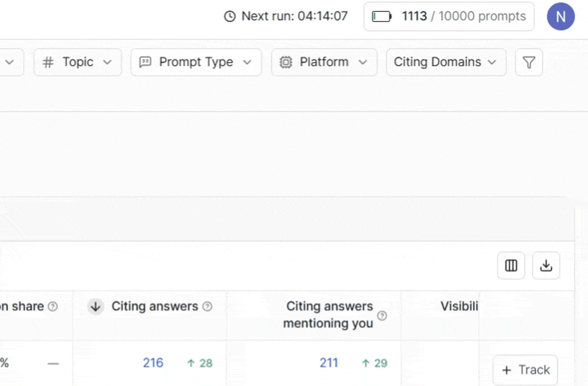588x386 pixels.
Task: Open the 211 citing answers link
Action: pos(329,363)
